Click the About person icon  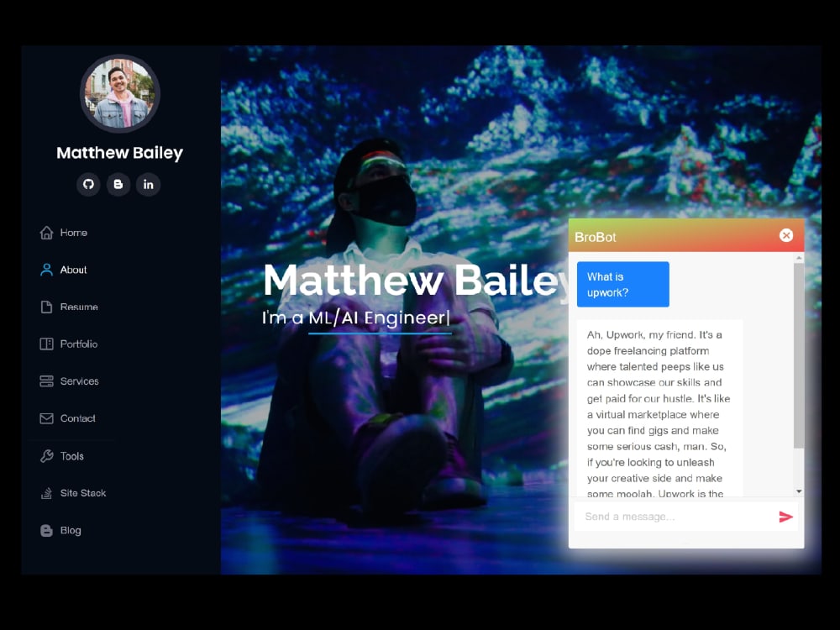coord(46,270)
